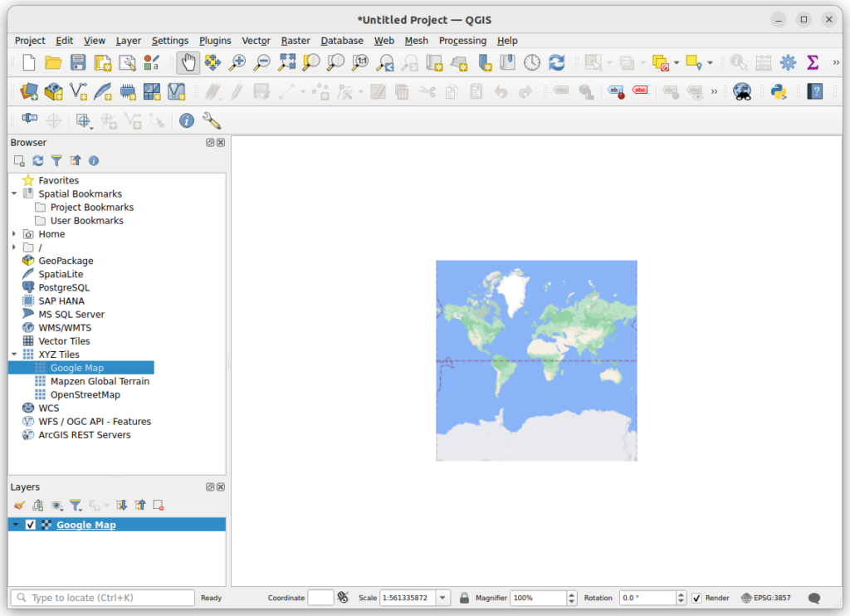Open the Scale dropdown in the status bar
This screenshot has width=850, height=616.
click(442, 597)
